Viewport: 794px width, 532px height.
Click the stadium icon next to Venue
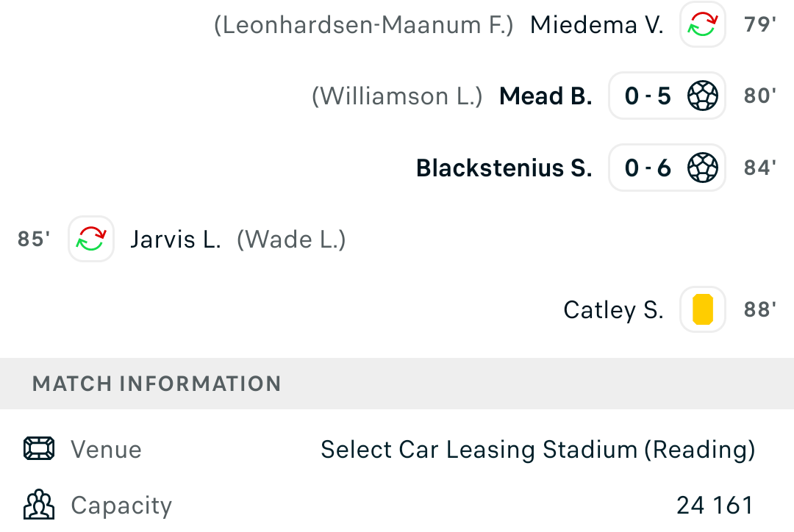click(x=39, y=449)
